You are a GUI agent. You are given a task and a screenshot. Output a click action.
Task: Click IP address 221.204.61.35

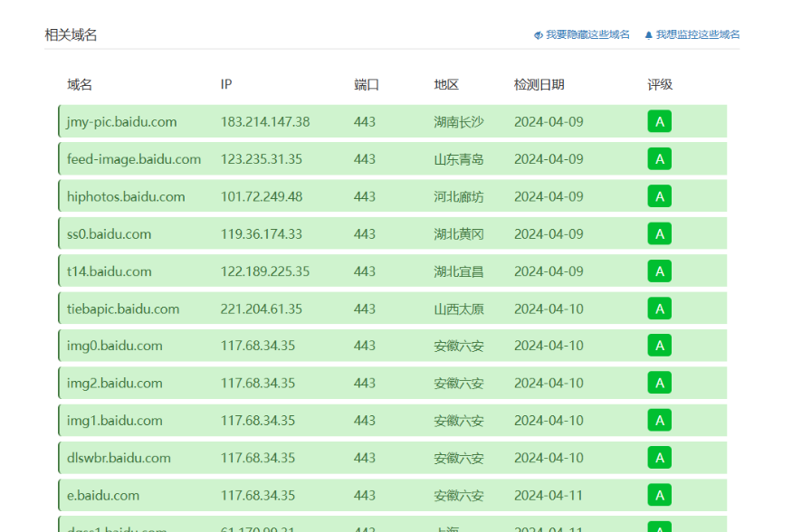(262, 309)
